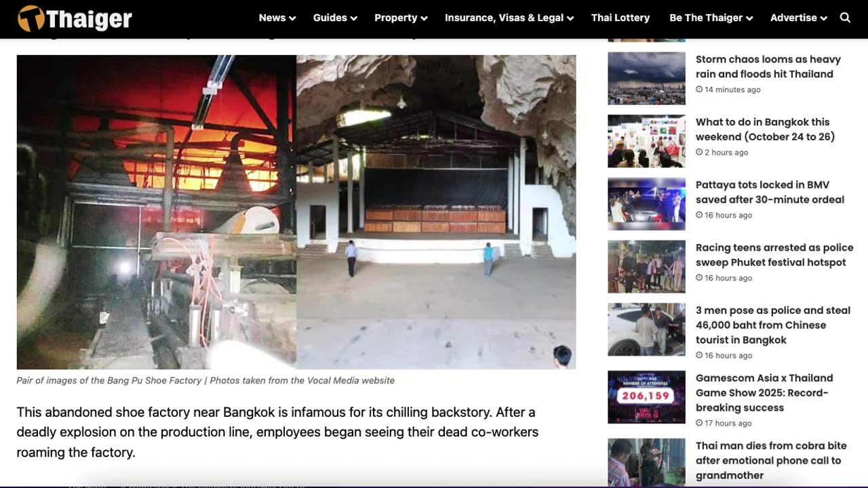Expand the Be The Thaiger chevron
The width and height of the screenshot is (868, 488).
click(x=749, y=18)
